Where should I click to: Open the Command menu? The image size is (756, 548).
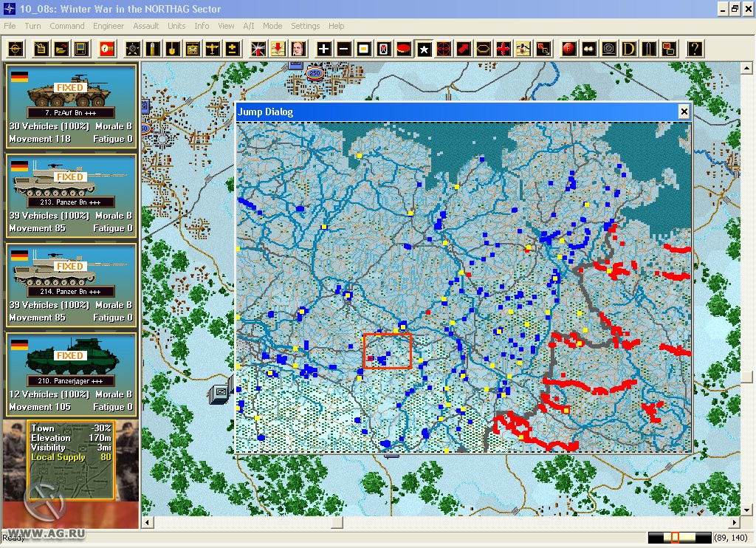[x=67, y=26]
